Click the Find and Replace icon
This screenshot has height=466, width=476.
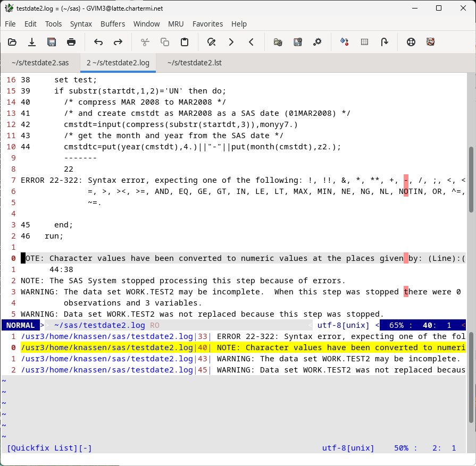(x=212, y=42)
